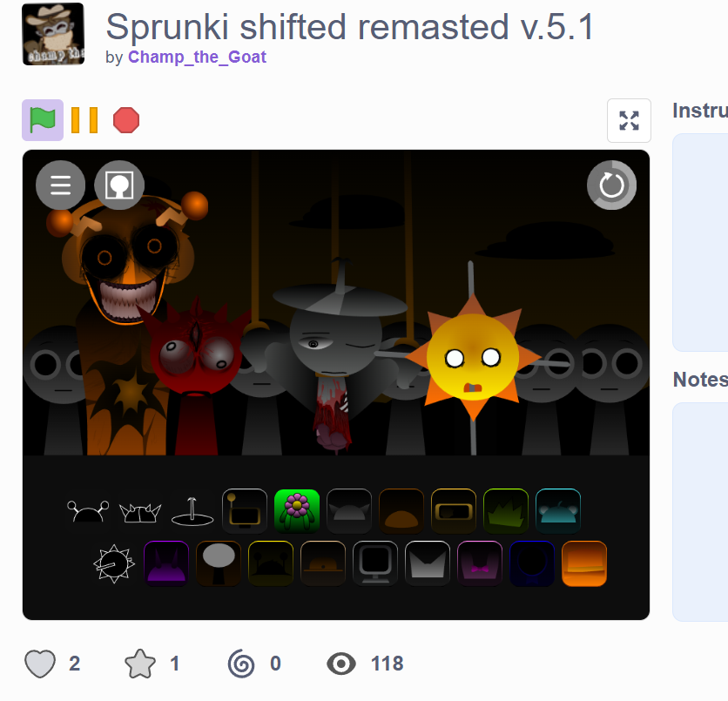The height and width of the screenshot is (701, 728).
Task: Select the green flower character icon
Action: click(297, 510)
